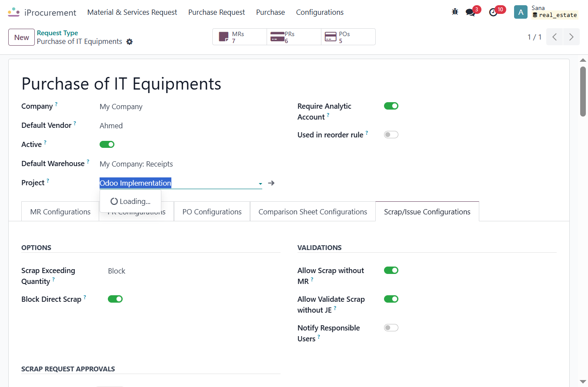Switch to PO Configurations tab
Viewport: 588px width, 387px height.
coord(212,212)
